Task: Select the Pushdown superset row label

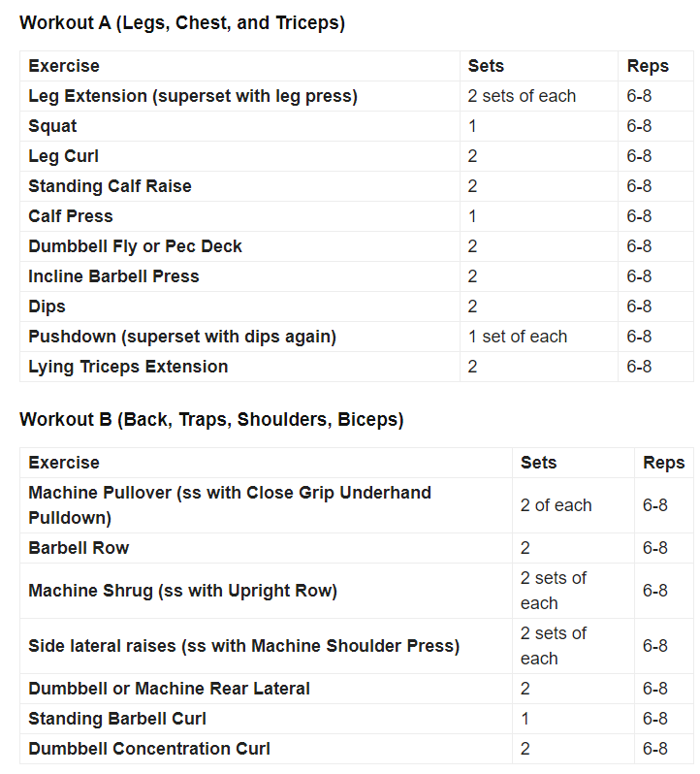Action: click(182, 337)
